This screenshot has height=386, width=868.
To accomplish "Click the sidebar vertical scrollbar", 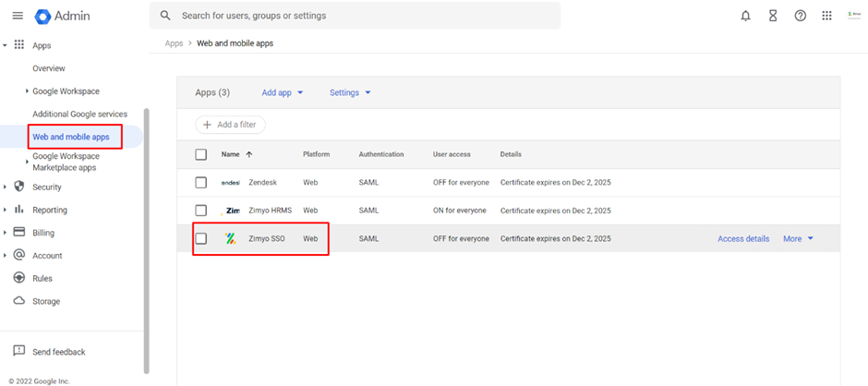I will pyautogui.click(x=146, y=241).
